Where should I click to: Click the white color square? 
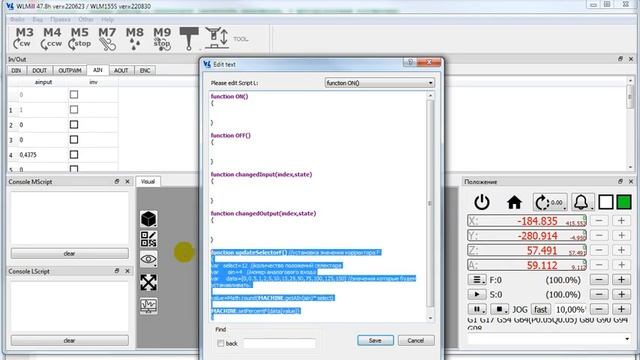pos(606,202)
